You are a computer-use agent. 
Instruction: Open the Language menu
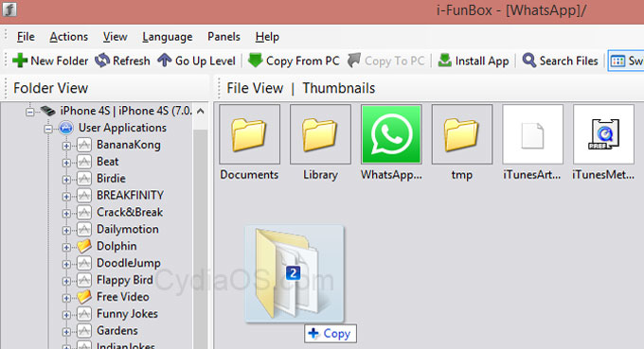[x=168, y=37]
